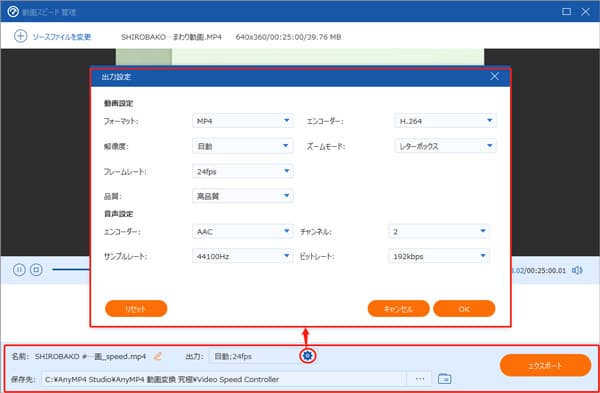This screenshot has height=393, width=600.
Task: Open the チャンネル dropdown showing 2
Action: (439, 232)
